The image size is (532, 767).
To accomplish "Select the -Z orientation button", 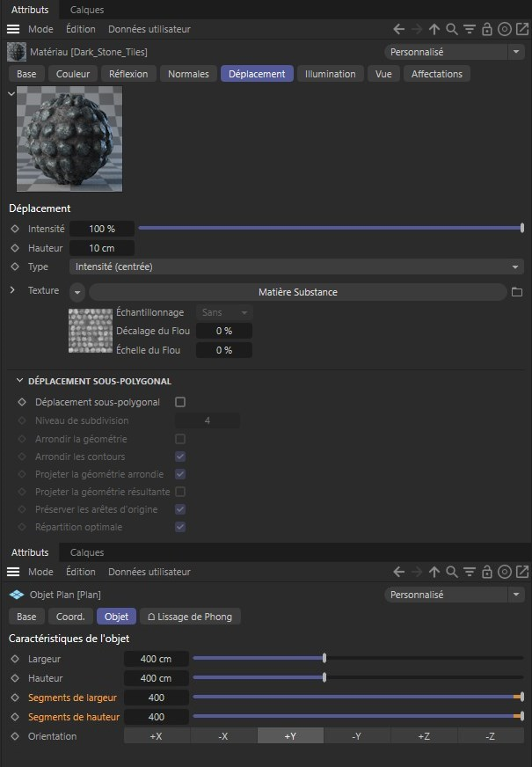I will pos(490,736).
